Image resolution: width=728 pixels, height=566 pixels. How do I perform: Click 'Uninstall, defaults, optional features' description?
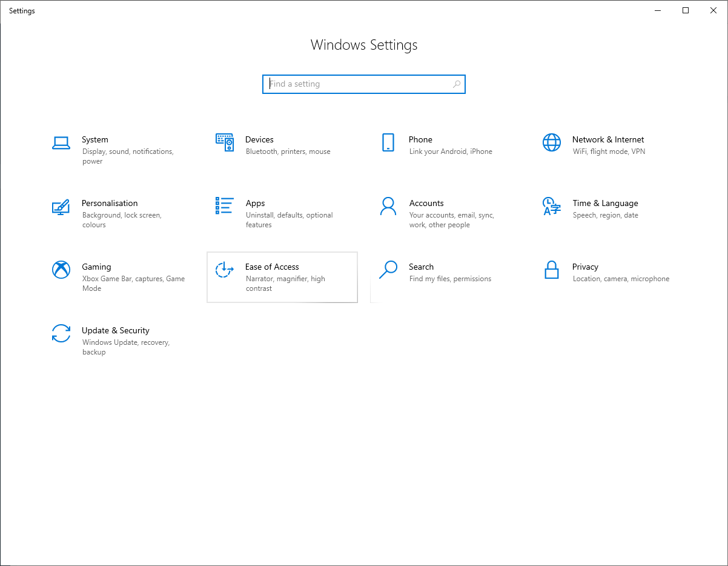point(290,220)
